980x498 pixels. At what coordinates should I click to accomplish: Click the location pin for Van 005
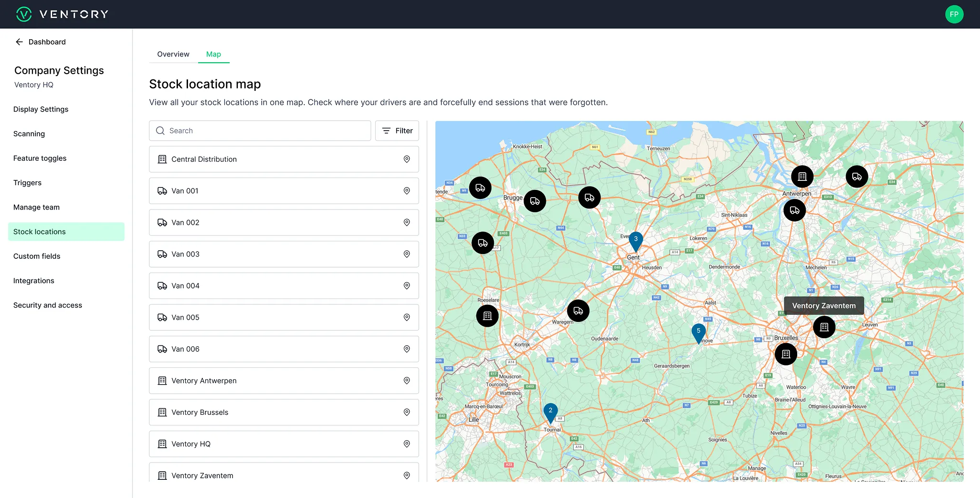[406, 317]
